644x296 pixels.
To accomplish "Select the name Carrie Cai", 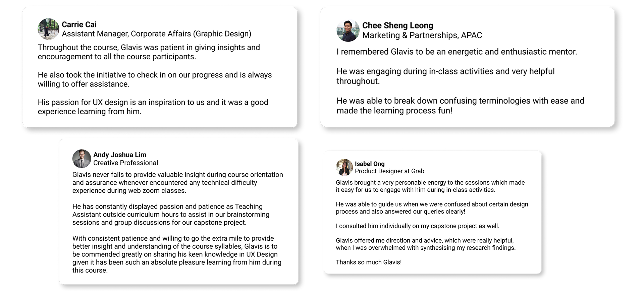I will click(79, 24).
